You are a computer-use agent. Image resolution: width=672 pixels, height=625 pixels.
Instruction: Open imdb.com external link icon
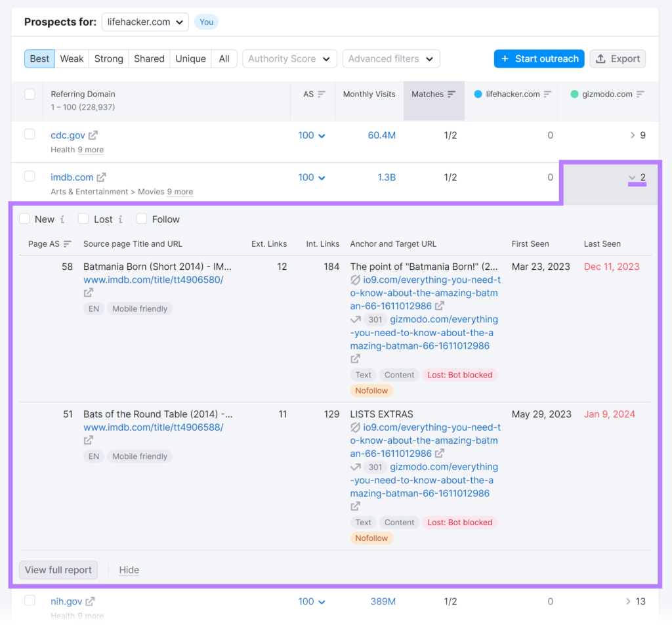click(101, 177)
